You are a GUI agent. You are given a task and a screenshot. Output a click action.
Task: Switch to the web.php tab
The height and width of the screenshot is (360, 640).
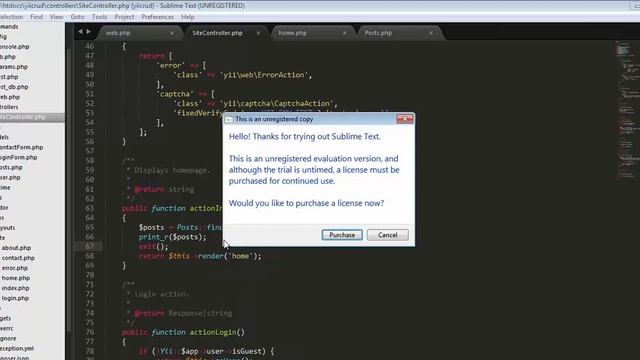[118, 33]
